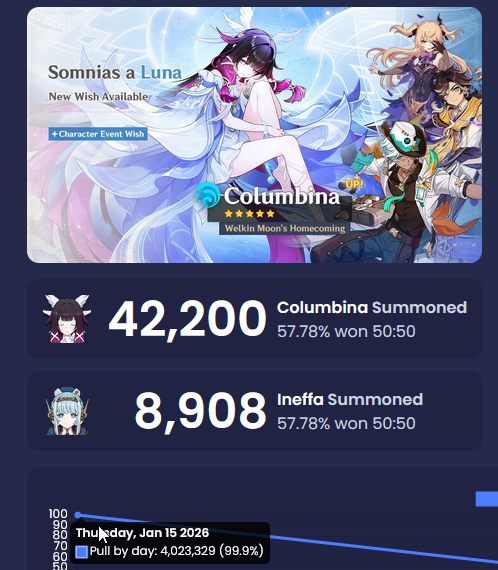Image resolution: width=498 pixels, height=570 pixels.
Task: Click the plus icon in Character Event Wish
Action: click(55, 134)
